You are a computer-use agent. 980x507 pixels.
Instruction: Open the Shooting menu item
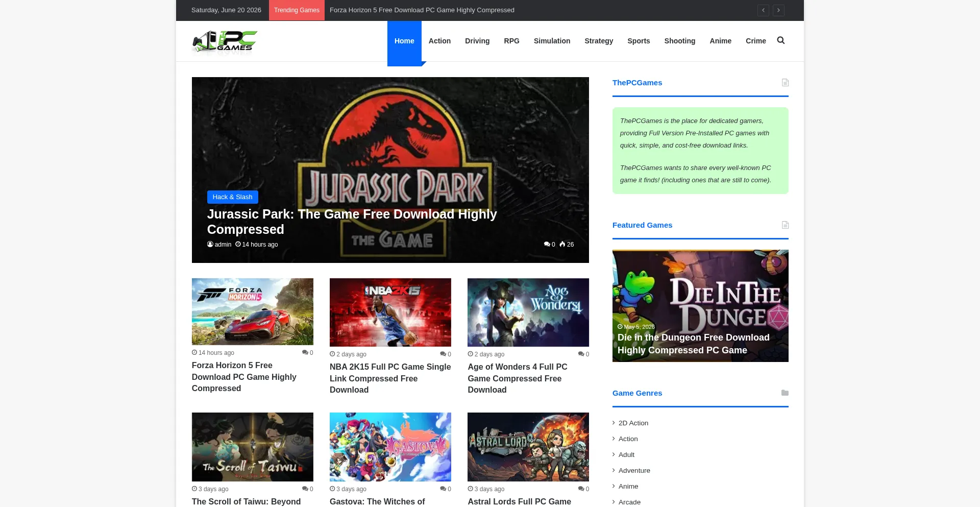click(x=679, y=41)
